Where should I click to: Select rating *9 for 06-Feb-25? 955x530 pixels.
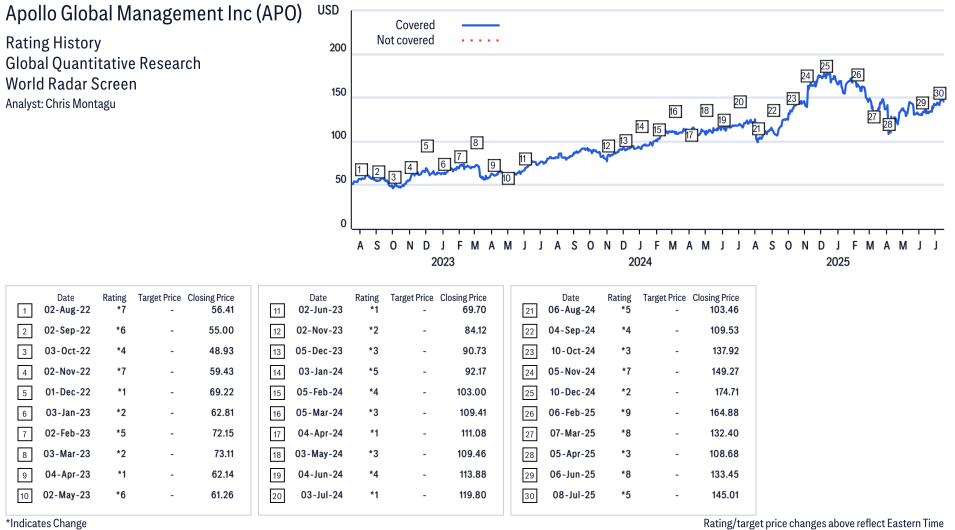pyautogui.click(x=626, y=412)
